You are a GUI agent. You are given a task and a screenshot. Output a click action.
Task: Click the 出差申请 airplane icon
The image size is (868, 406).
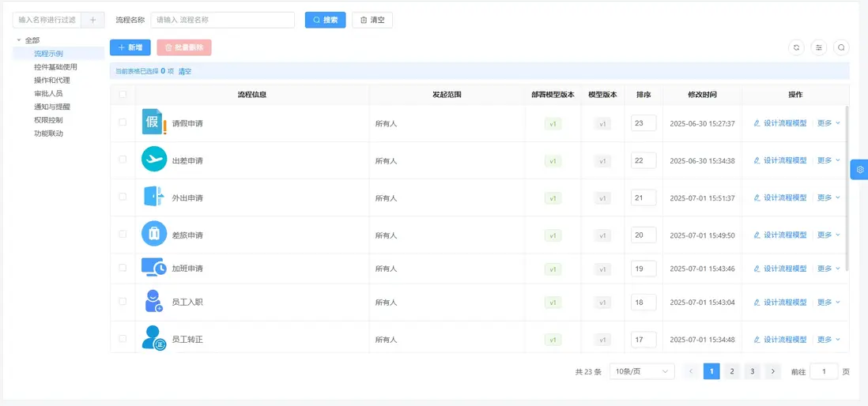(154, 160)
